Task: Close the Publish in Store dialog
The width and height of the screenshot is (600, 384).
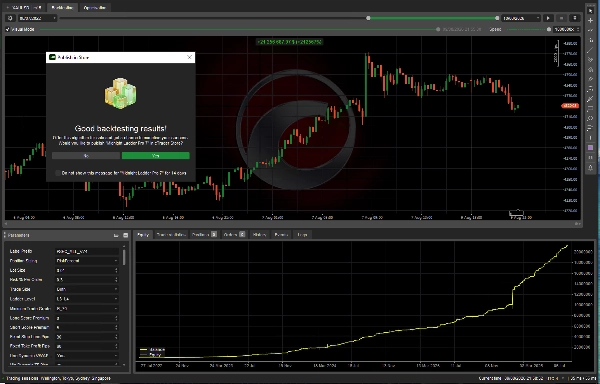Action: pos(189,57)
